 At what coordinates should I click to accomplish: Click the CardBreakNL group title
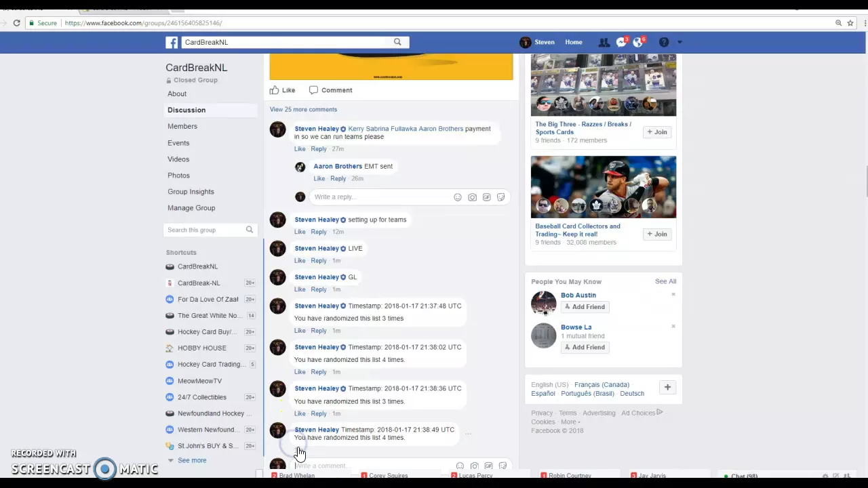(197, 68)
